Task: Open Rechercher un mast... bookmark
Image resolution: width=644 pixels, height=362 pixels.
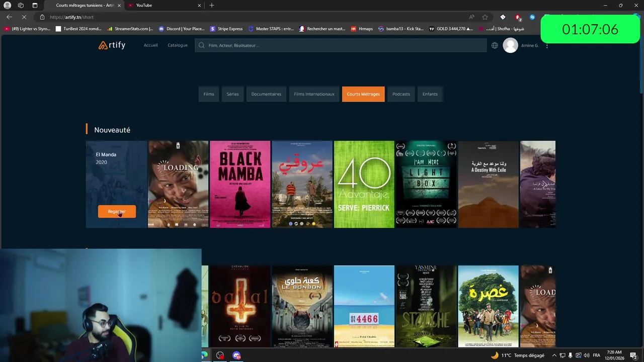Action: pos(322,29)
